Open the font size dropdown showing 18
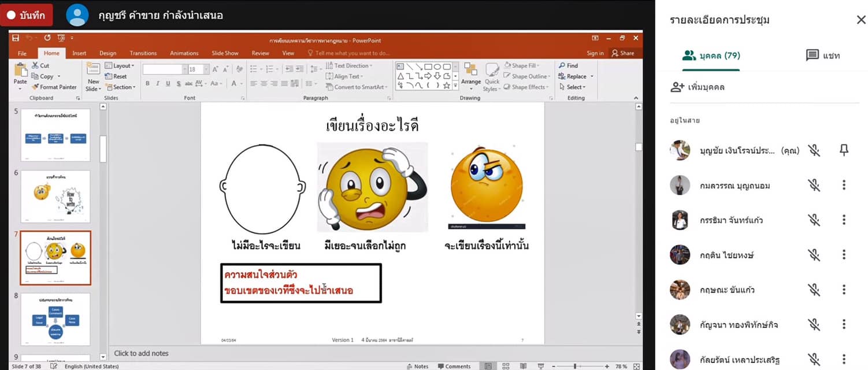 coord(206,69)
